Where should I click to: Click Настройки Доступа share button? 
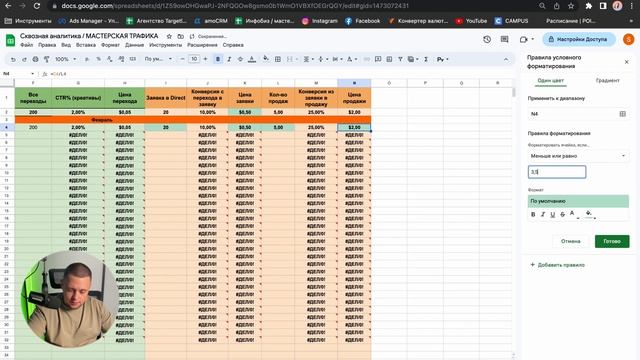[x=579, y=39]
